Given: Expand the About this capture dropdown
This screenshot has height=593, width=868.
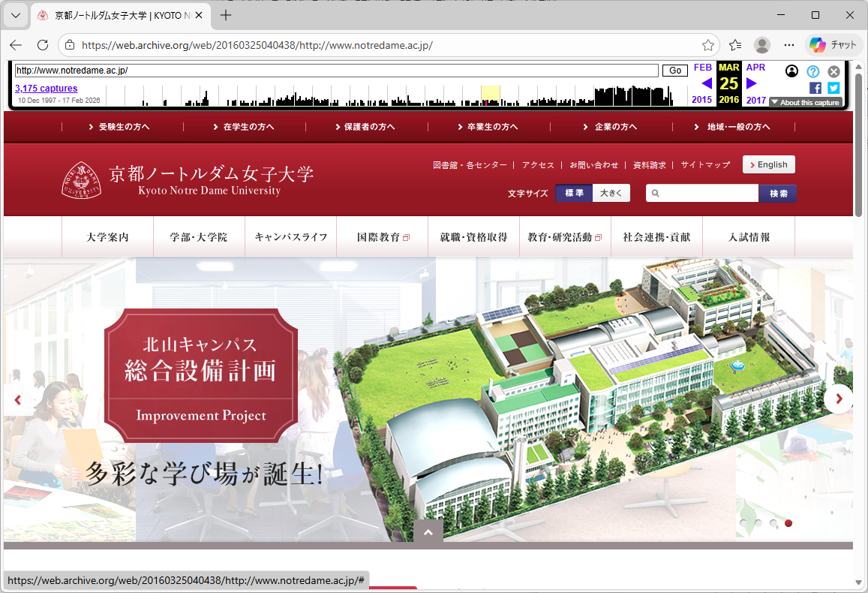Looking at the screenshot, I should point(805,102).
